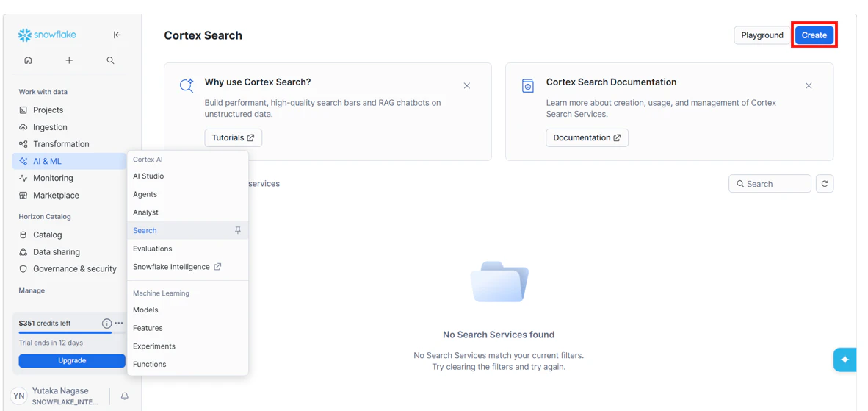Select Analyst from the flyout menu
Image resolution: width=868 pixels, height=411 pixels.
188,212
